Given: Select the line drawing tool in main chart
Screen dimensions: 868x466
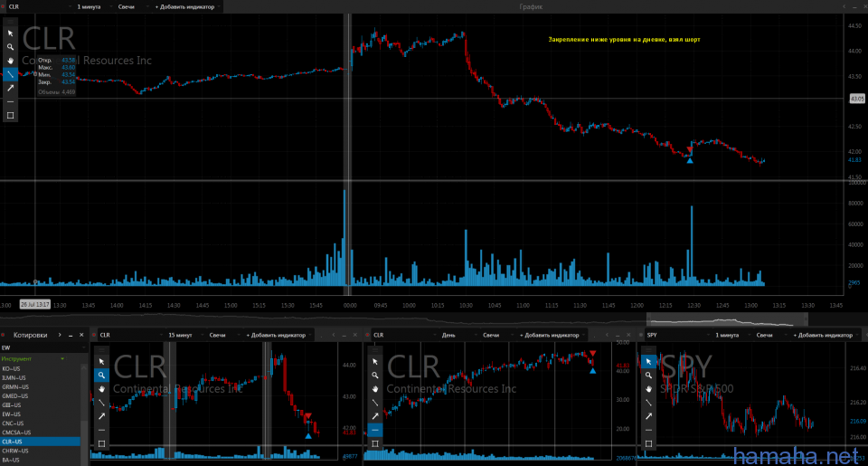Looking at the screenshot, I should coord(10,74).
